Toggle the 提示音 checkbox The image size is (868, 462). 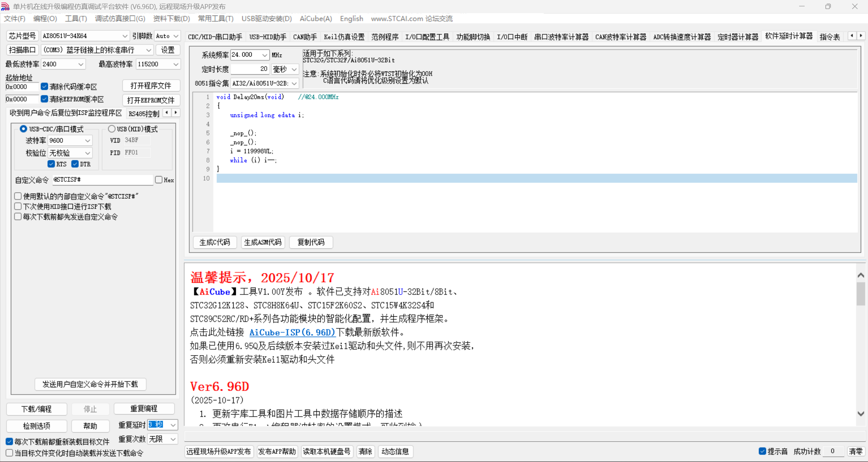pyautogui.click(x=762, y=451)
